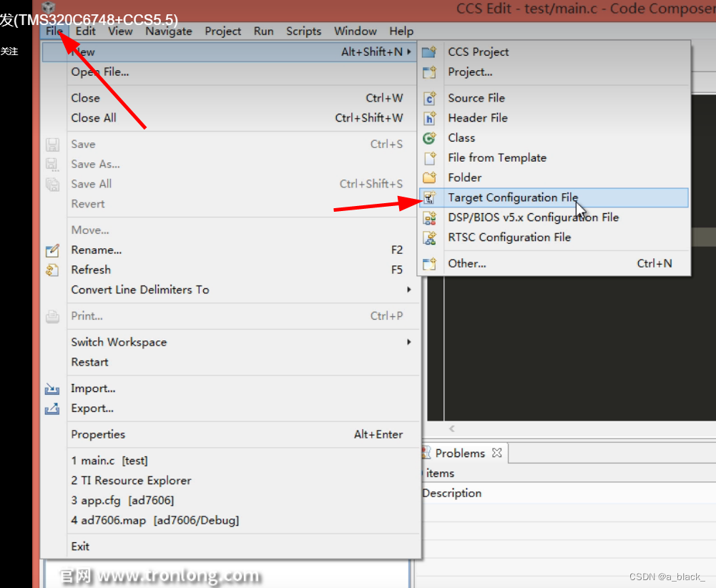The width and height of the screenshot is (716, 588).
Task: Open the Help menu
Action: pos(401,31)
